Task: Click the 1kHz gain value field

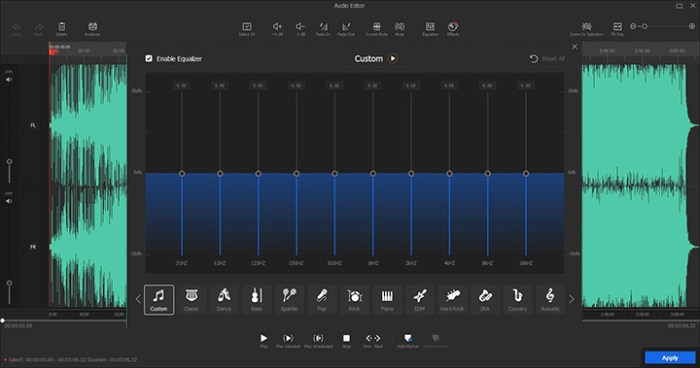Action: (x=373, y=85)
